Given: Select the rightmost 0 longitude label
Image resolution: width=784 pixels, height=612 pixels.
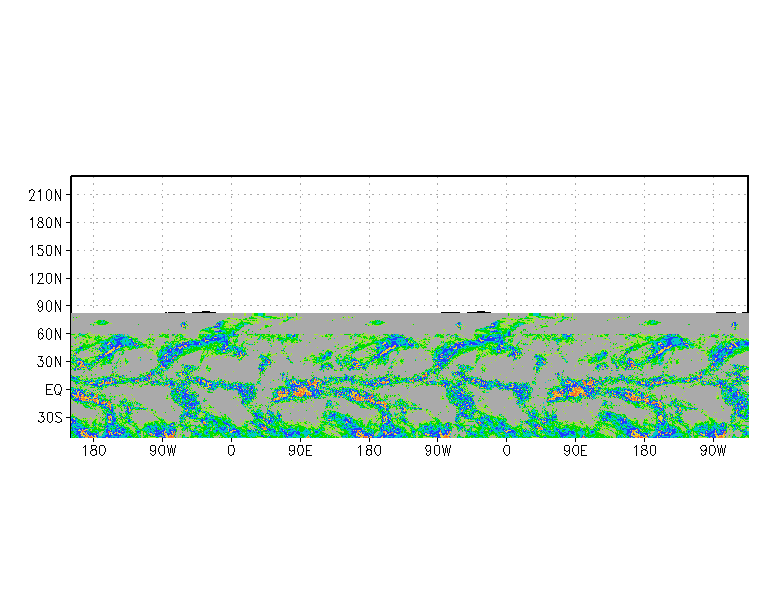Looking at the screenshot, I should tap(506, 451).
